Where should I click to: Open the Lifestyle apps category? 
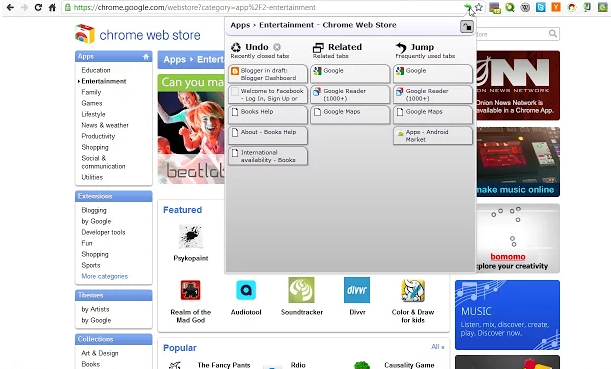(94, 114)
